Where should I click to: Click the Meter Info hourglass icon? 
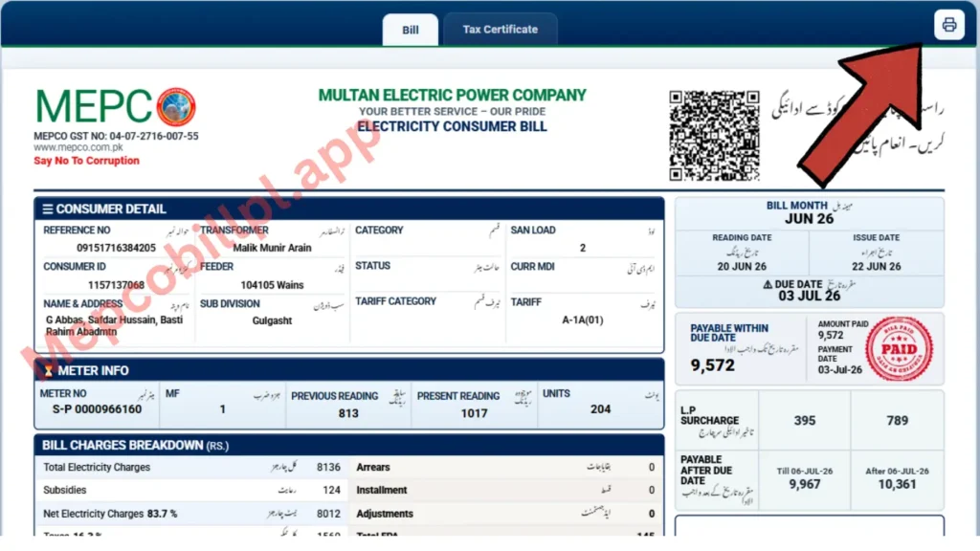coord(48,371)
